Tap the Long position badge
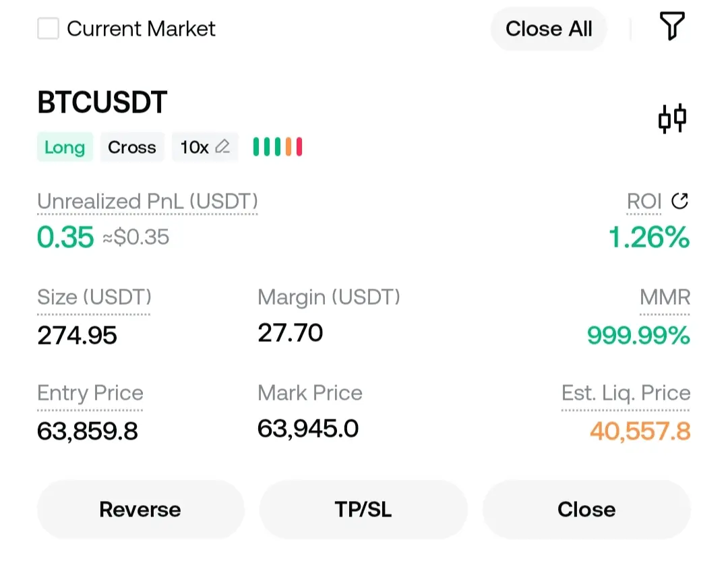Image resolution: width=728 pixels, height=561 pixels. click(65, 147)
